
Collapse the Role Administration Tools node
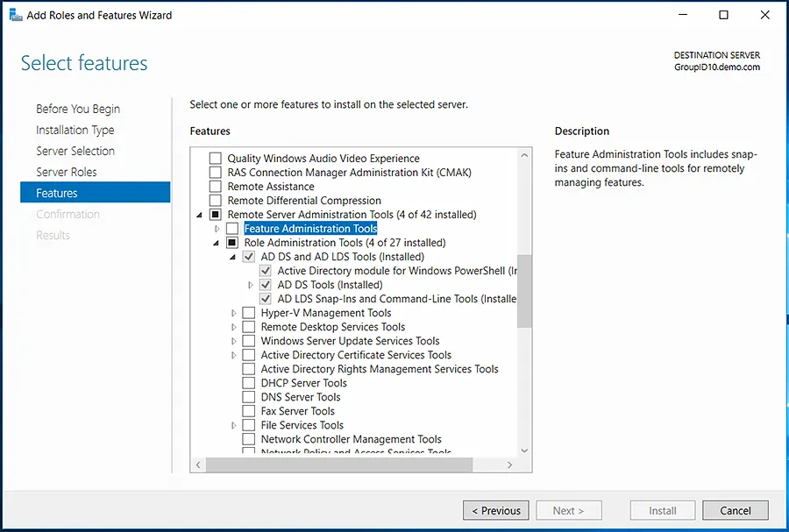click(216, 243)
